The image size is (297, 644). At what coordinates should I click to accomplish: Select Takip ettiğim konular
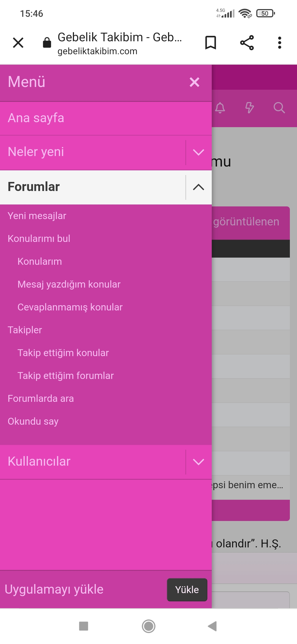click(63, 353)
